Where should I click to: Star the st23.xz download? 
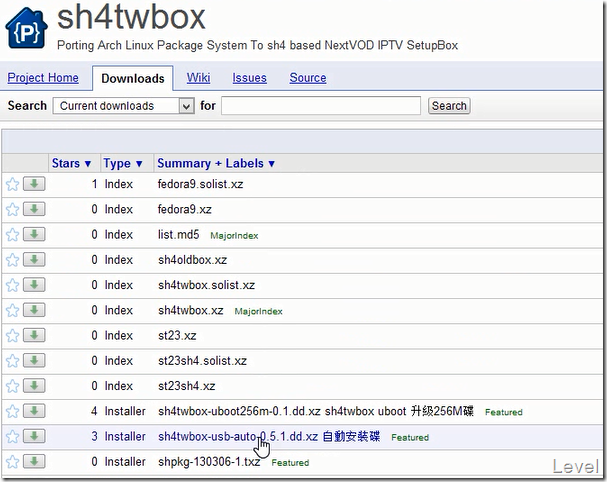point(12,336)
